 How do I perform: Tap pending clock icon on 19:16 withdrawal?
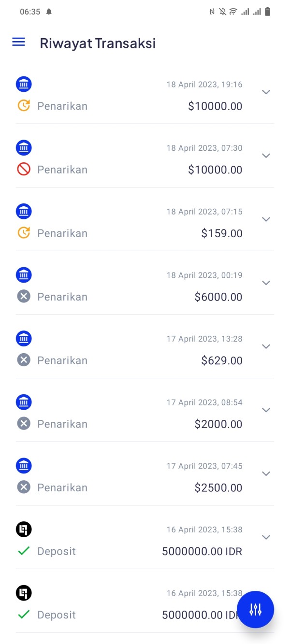(x=24, y=105)
